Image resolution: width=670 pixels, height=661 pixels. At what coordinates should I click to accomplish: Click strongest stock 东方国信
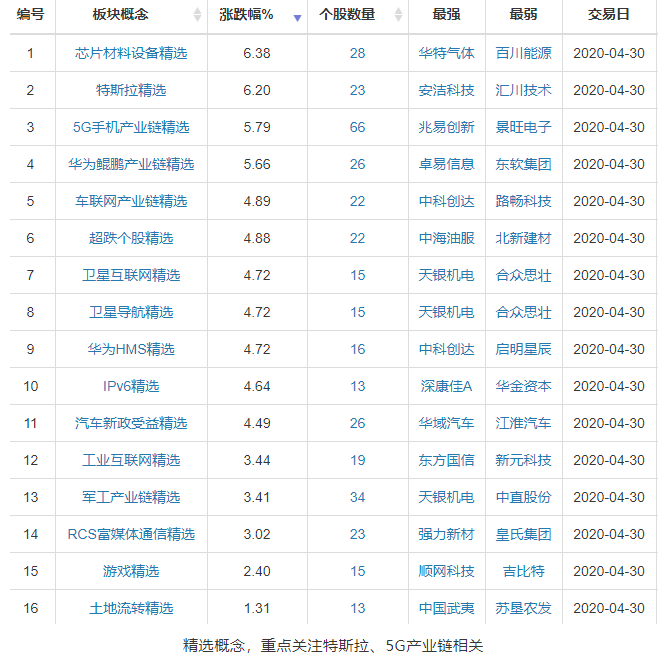point(447,460)
